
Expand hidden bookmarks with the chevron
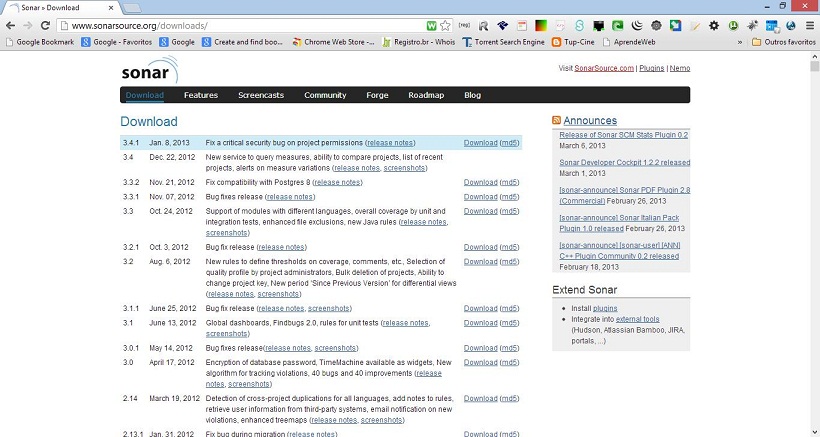click(x=740, y=42)
